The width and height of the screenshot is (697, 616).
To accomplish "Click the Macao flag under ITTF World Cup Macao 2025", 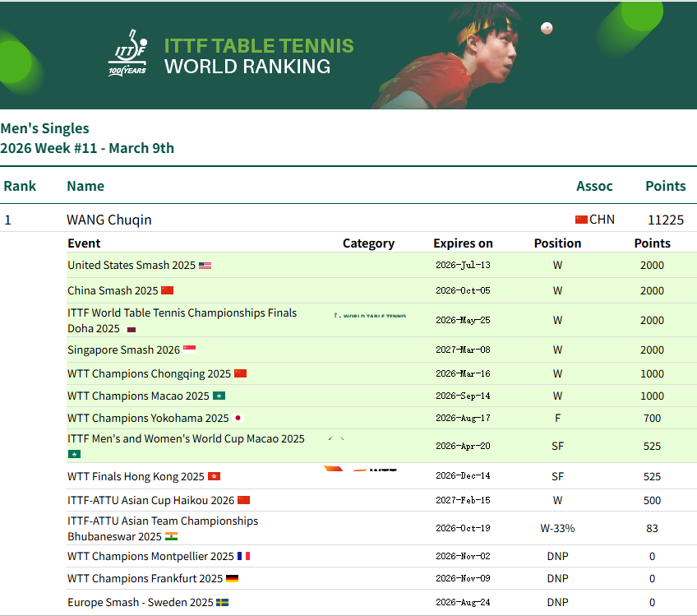I will point(74,454).
